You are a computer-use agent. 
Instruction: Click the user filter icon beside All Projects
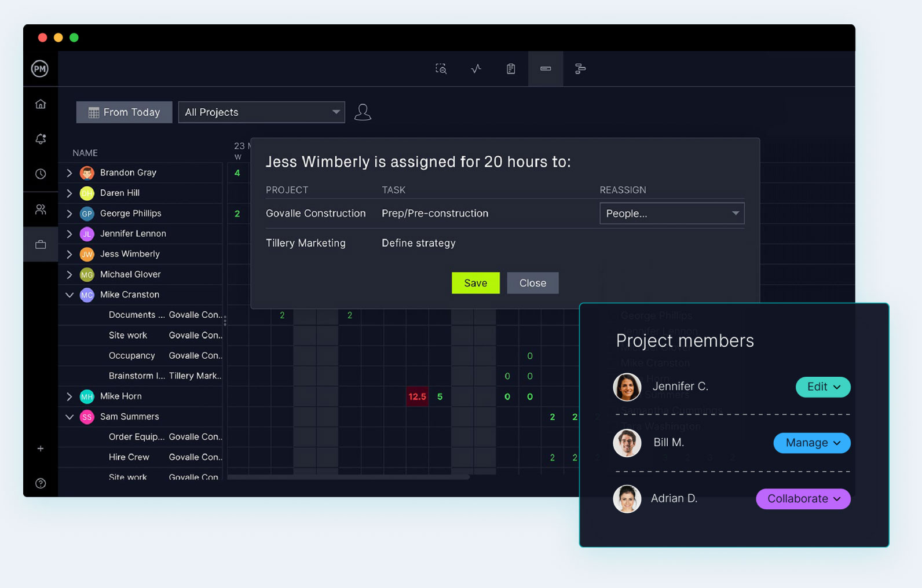click(363, 112)
